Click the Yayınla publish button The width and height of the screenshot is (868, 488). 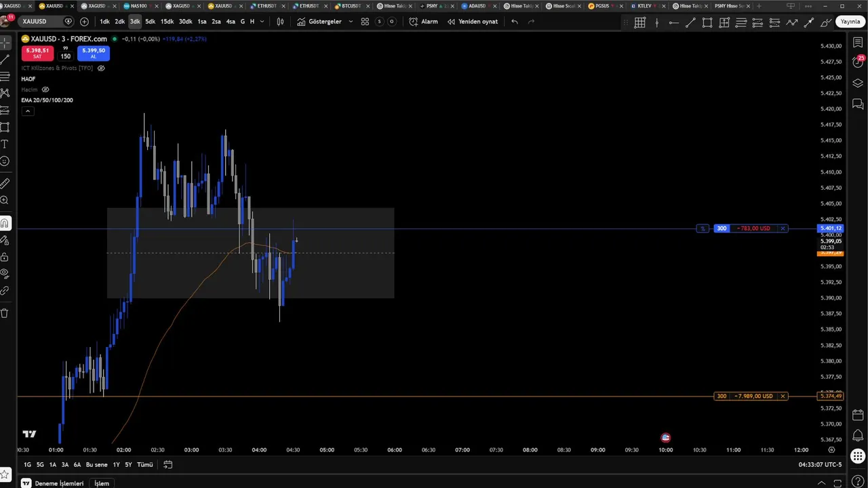pos(850,22)
